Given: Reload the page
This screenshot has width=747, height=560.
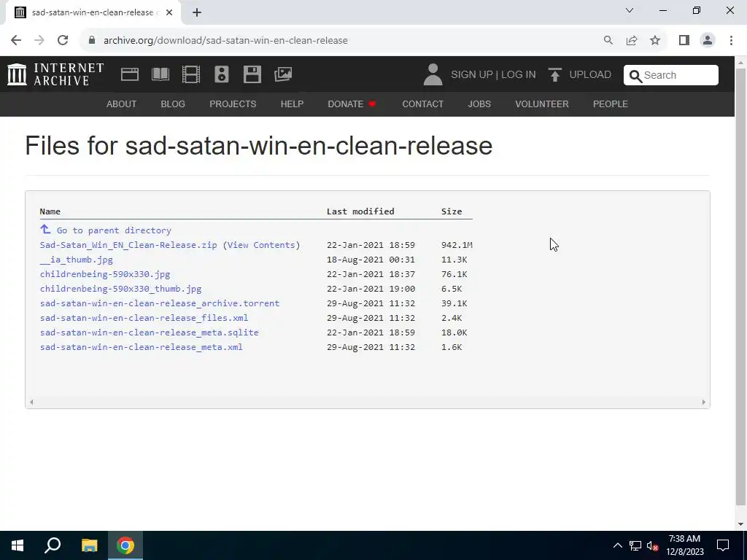Looking at the screenshot, I should pyautogui.click(x=63, y=41).
